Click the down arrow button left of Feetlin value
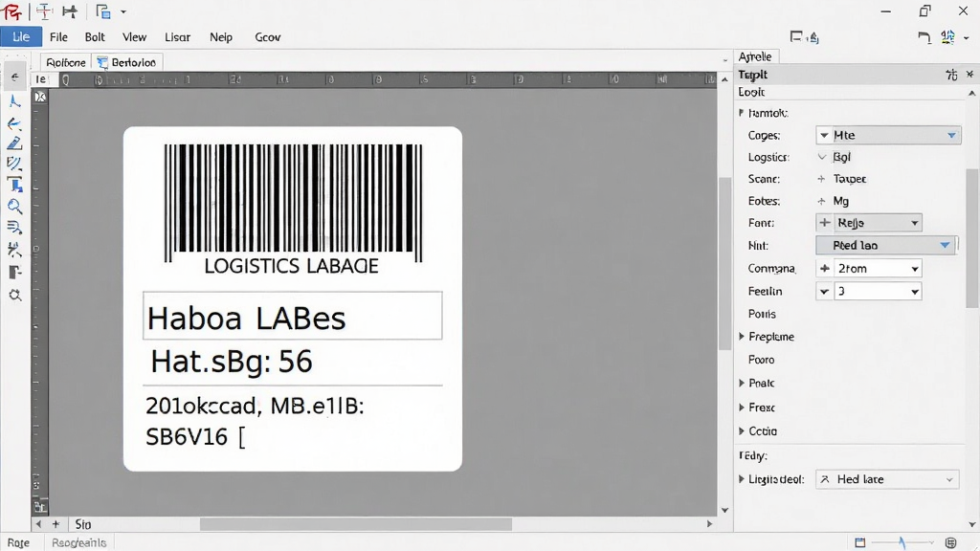 coord(824,291)
